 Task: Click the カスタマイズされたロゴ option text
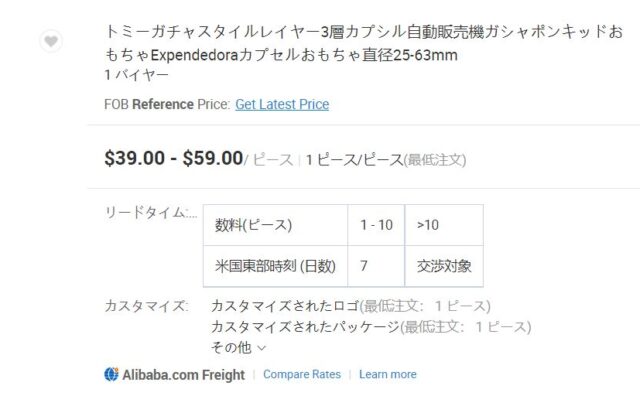pos(285,306)
